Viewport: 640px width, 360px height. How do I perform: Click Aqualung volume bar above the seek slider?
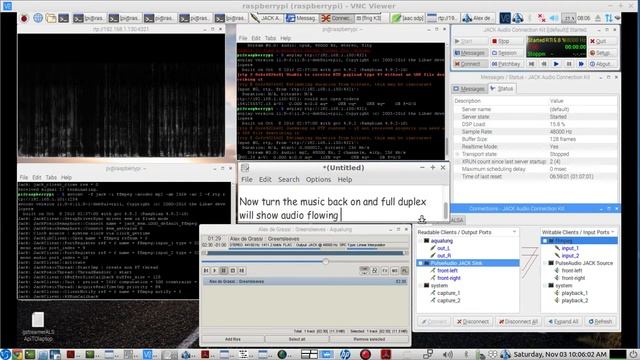pyautogui.click(x=305, y=253)
